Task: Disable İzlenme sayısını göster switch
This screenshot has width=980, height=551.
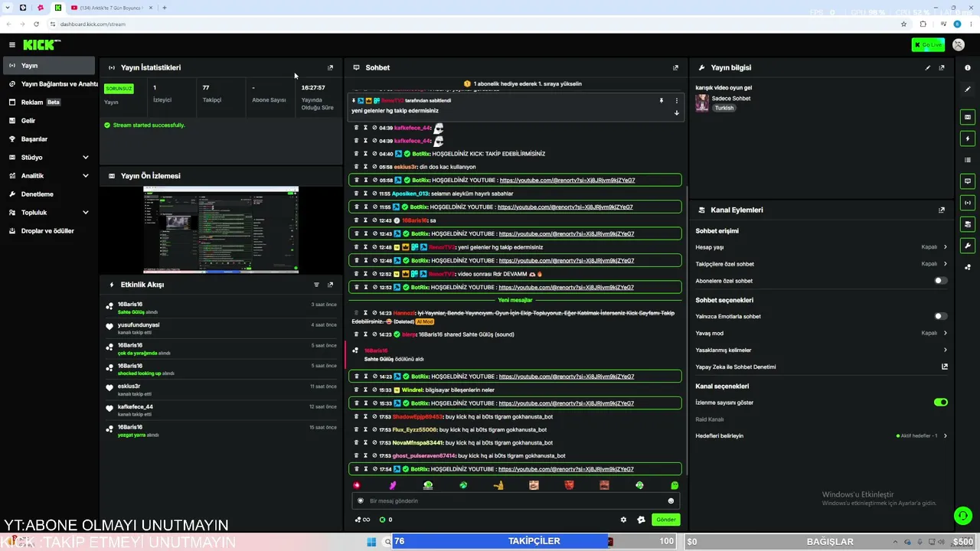Action: click(940, 403)
